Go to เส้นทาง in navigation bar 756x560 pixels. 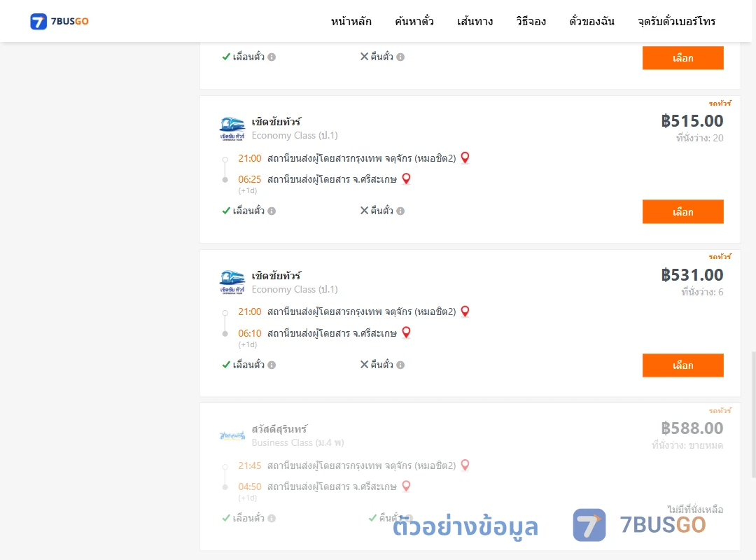point(475,21)
